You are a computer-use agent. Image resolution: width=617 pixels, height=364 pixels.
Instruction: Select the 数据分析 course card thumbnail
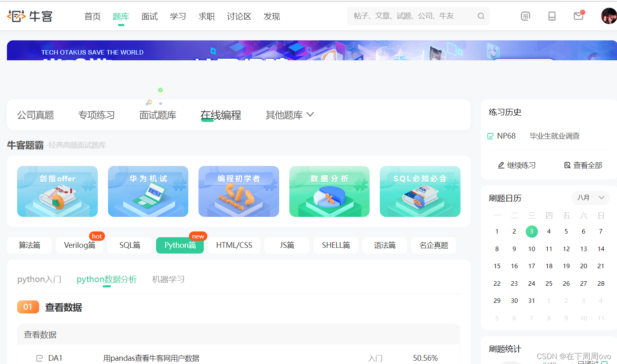(x=329, y=191)
